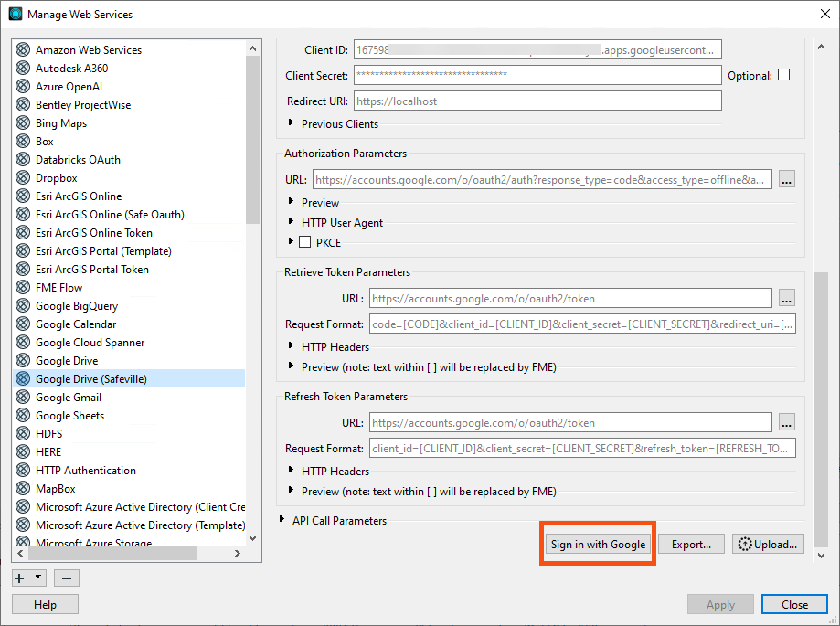Click the FME app icon in title bar
Image resolution: width=840 pixels, height=626 pixels.
click(16, 14)
